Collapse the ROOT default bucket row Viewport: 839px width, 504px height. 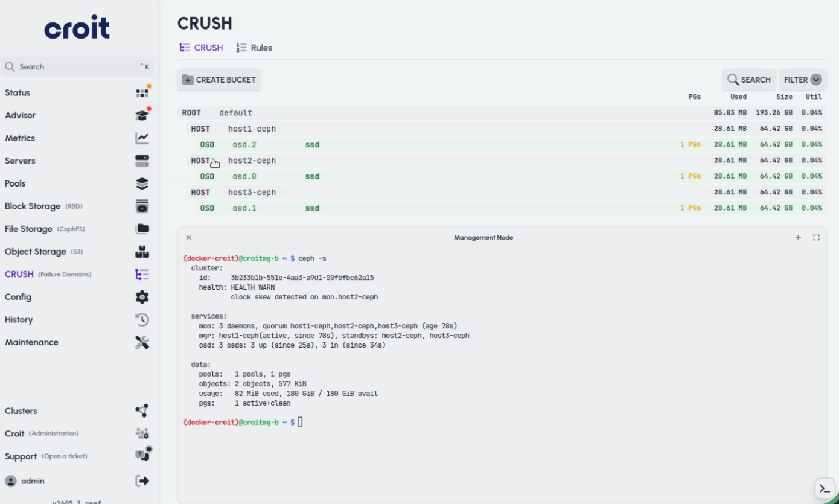502,113
